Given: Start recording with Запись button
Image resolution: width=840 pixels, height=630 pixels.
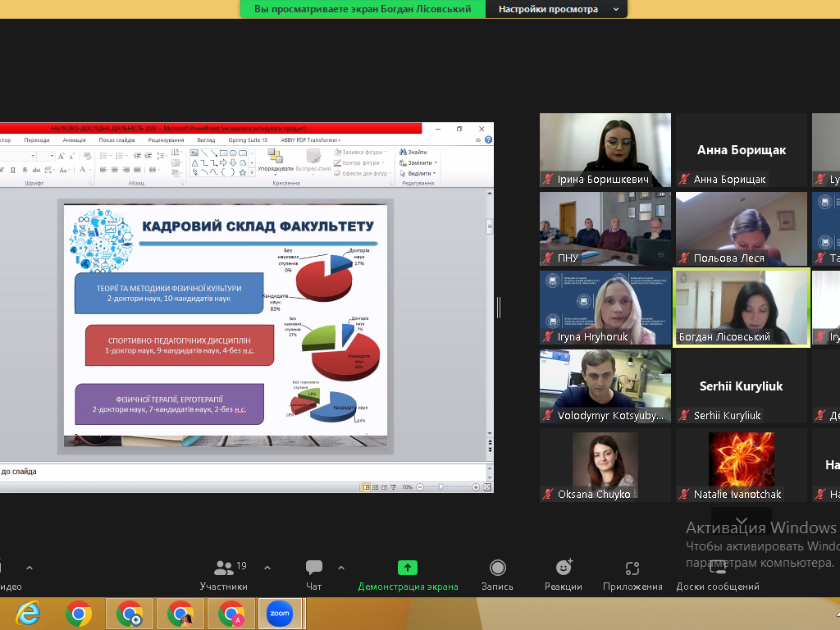Looking at the screenshot, I should tap(497, 568).
